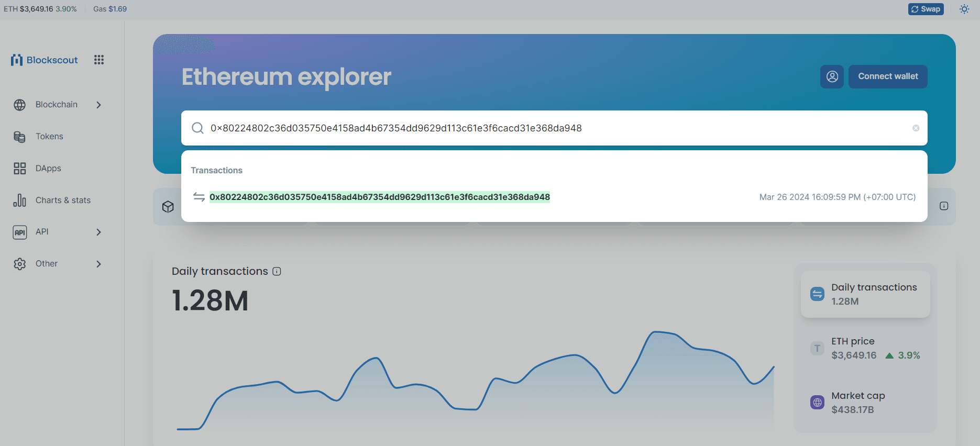
Task: Open the Blockchain sidebar menu
Action: pos(58,105)
